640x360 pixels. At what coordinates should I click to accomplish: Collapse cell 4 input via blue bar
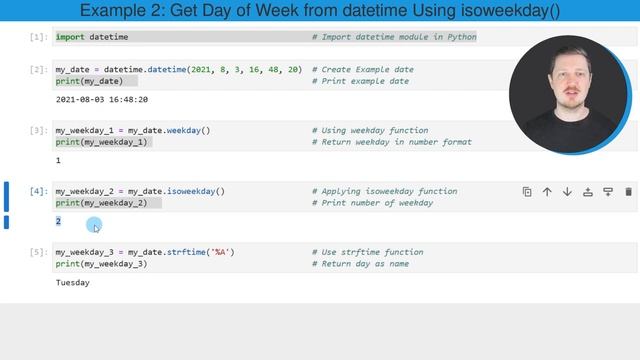pos(6,197)
